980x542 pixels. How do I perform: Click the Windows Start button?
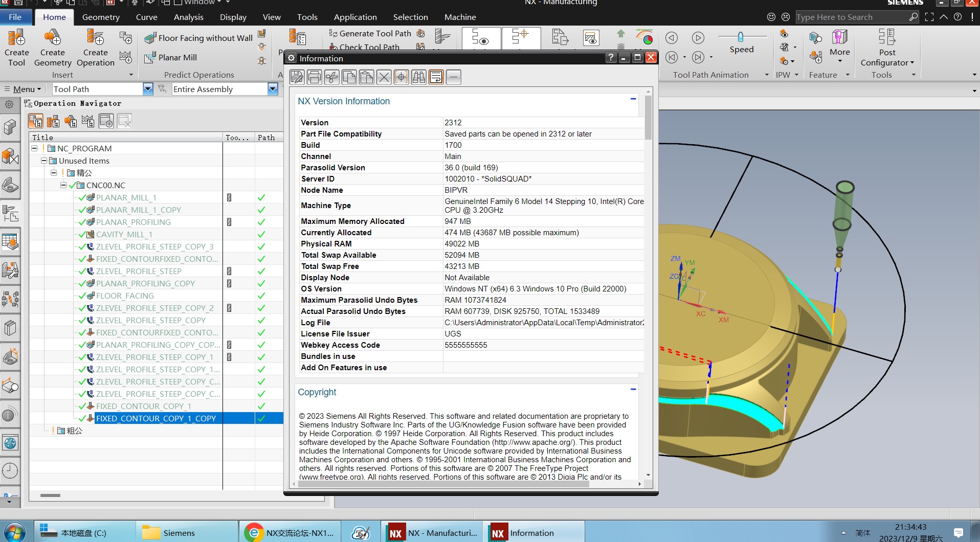pyautogui.click(x=14, y=533)
